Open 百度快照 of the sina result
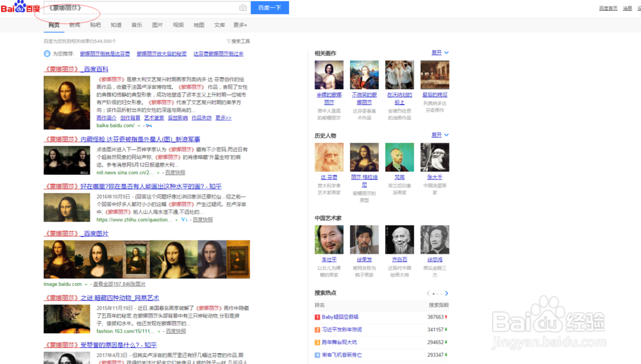The image size is (641, 364). [175, 173]
